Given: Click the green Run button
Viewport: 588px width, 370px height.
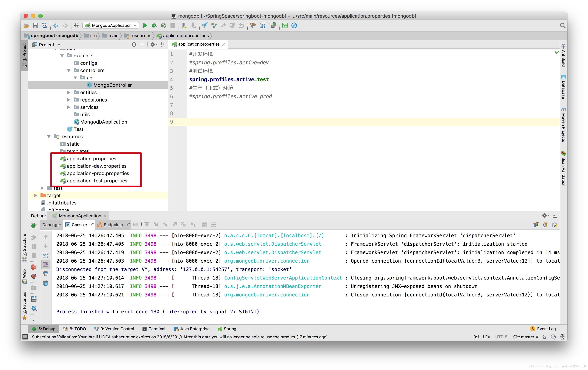Looking at the screenshot, I should tap(145, 25).
